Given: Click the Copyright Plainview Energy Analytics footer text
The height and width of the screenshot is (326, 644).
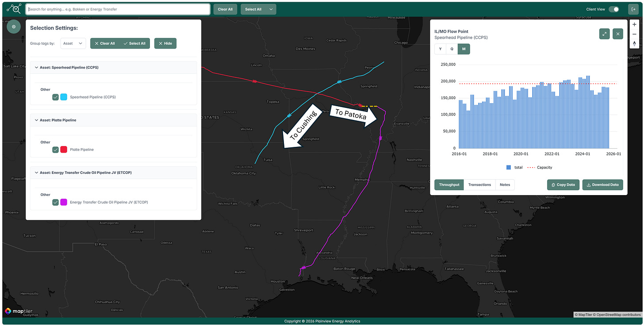Looking at the screenshot, I should pos(322,321).
